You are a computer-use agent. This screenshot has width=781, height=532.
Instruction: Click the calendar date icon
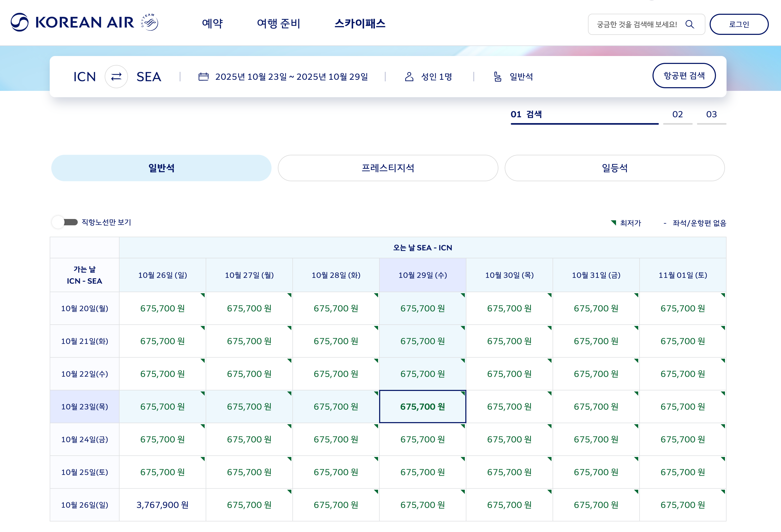[x=203, y=77]
